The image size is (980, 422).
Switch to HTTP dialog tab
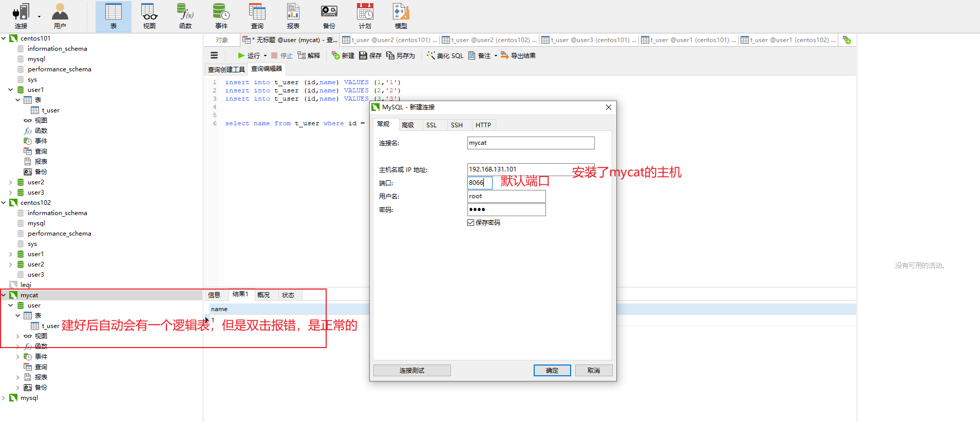[483, 125]
